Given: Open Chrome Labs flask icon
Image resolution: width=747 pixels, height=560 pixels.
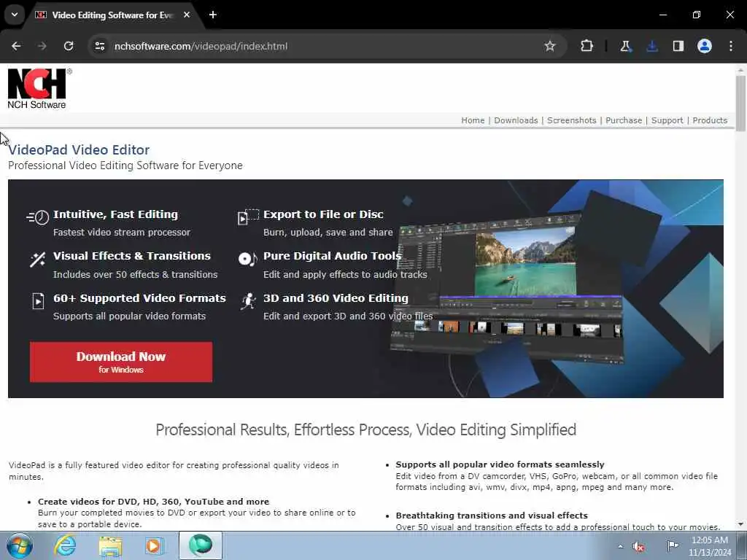Looking at the screenshot, I should 625,46.
